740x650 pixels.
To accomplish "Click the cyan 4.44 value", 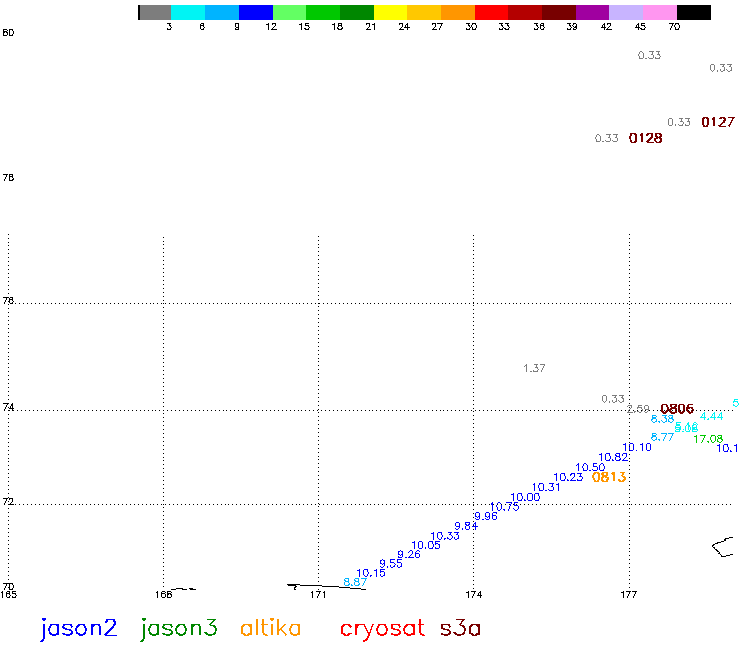I will [711, 416].
